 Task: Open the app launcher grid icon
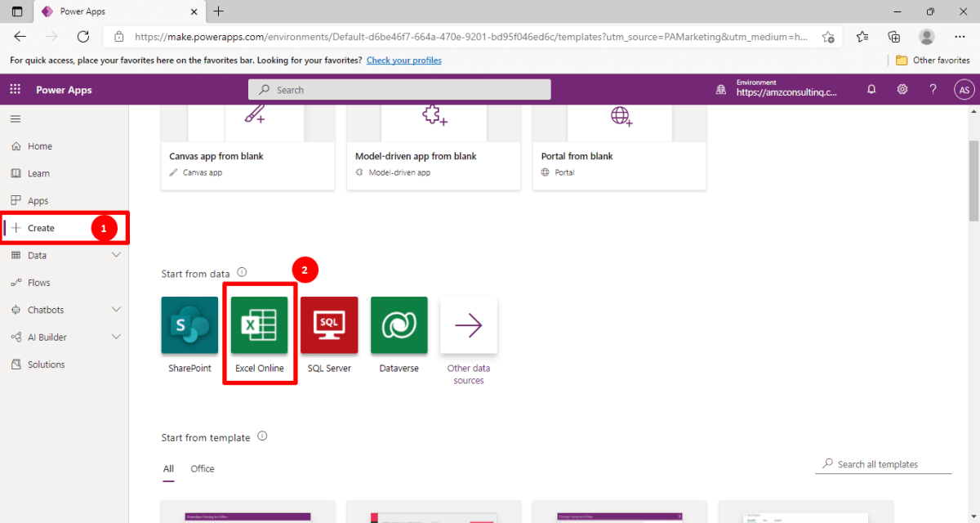tap(14, 89)
